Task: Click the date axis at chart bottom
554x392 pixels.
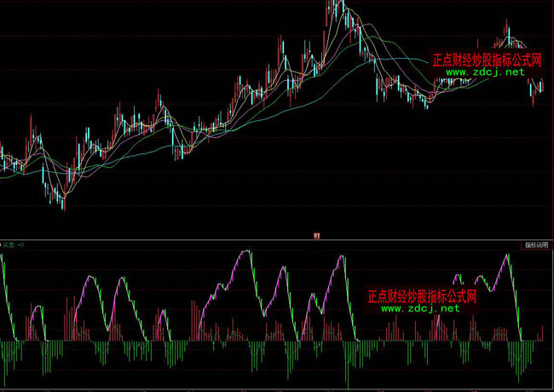Action: point(277,389)
